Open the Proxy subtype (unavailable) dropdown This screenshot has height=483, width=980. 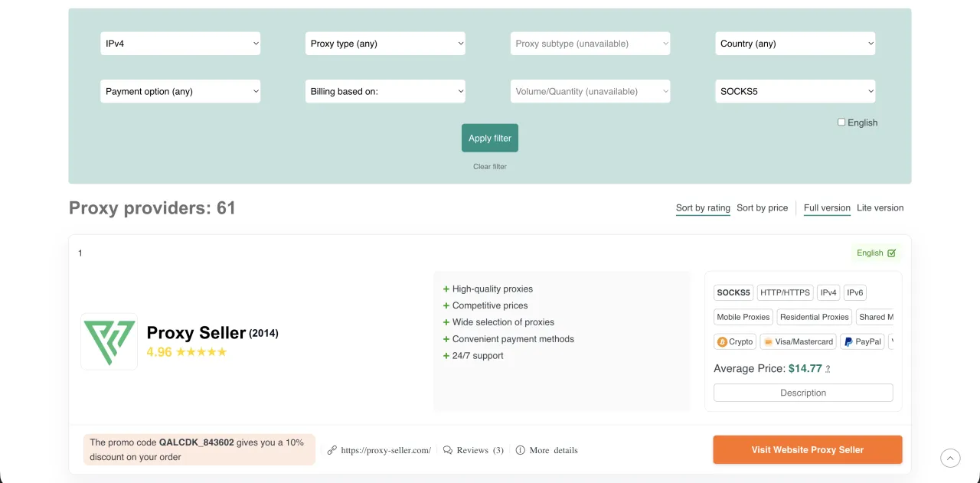590,44
